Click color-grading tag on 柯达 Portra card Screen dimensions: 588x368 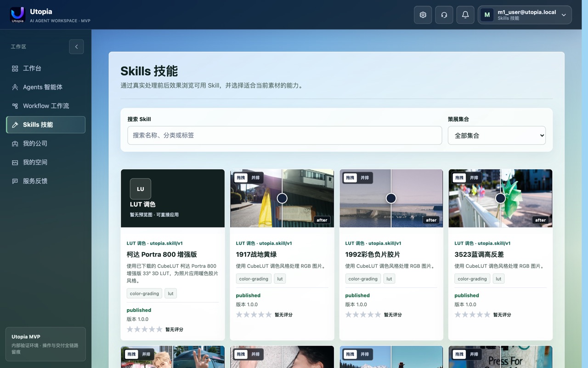coord(144,293)
